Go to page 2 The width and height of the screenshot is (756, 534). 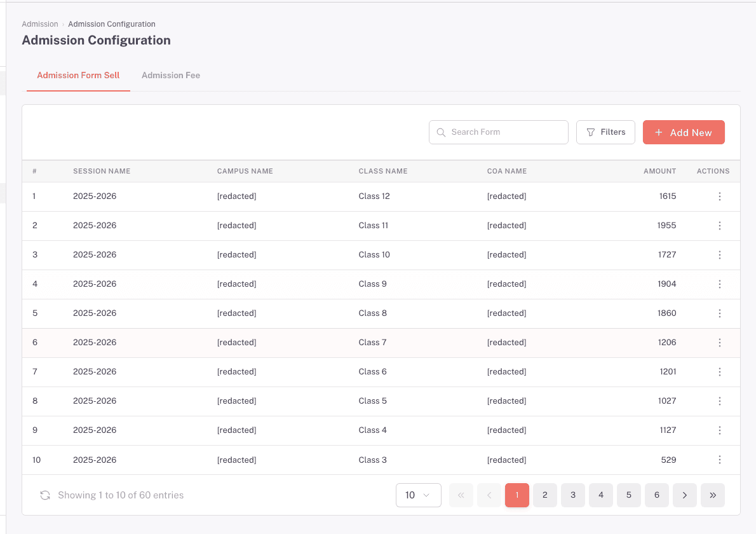click(x=545, y=495)
